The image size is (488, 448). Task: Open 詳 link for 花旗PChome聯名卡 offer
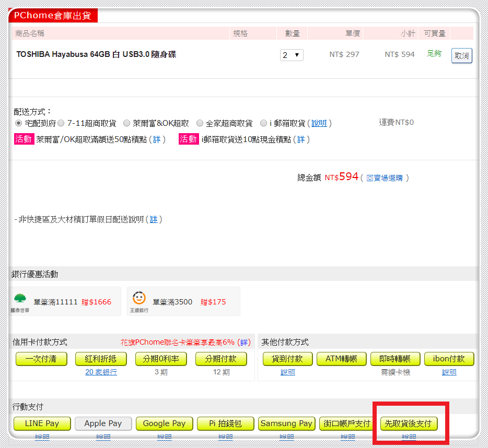(x=244, y=343)
